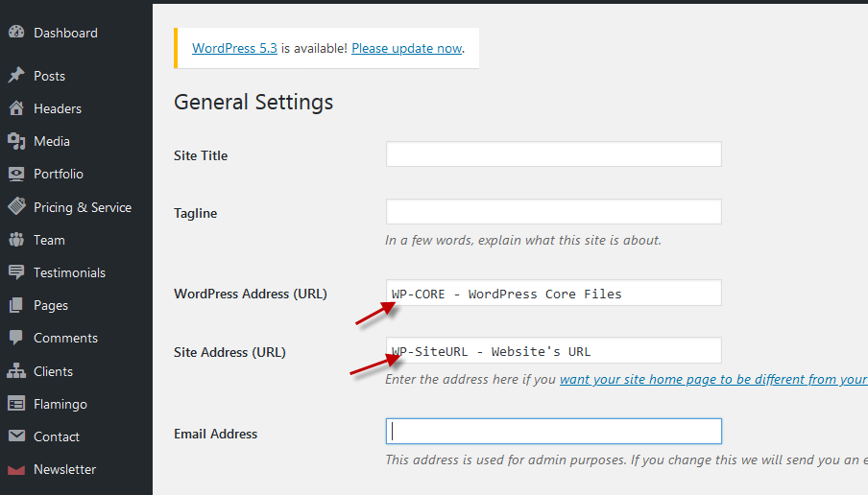The height and width of the screenshot is (495, 868).
Task: Click the Site Address (URL) label
Action: tap(229, 352)
